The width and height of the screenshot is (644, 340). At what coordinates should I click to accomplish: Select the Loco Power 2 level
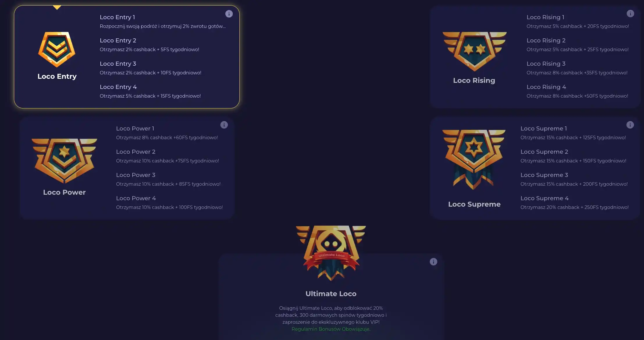click(168, 156)
